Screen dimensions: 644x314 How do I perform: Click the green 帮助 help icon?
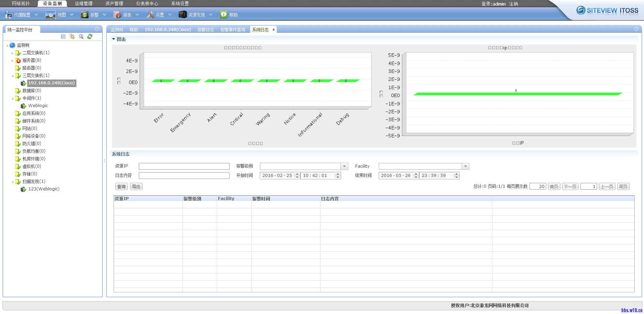click(x=224, y=14)
